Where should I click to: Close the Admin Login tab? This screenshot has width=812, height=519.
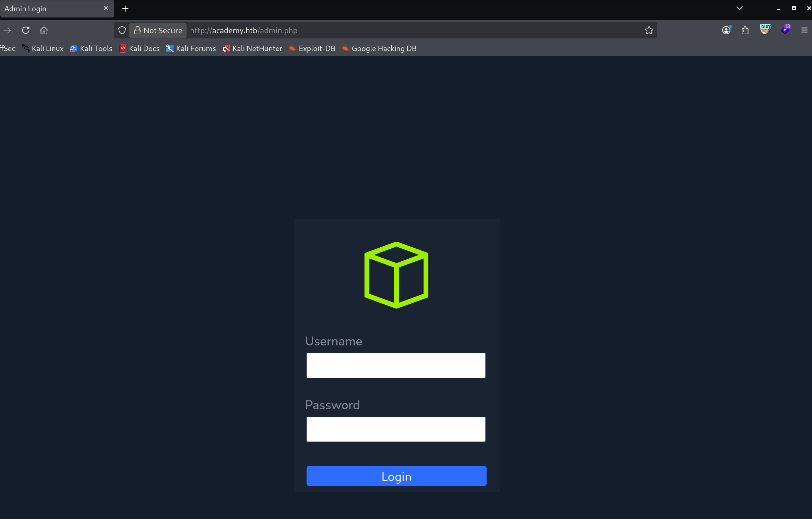coord(106,8)
